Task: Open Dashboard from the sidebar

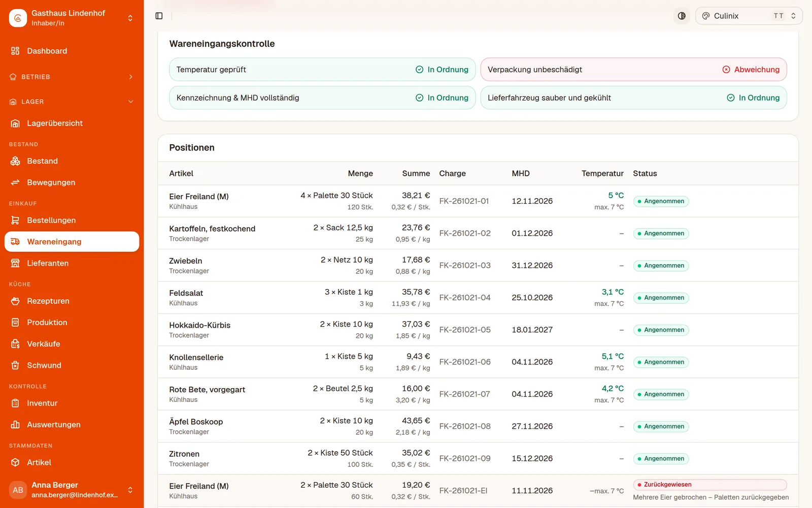Action: (72, 51)
